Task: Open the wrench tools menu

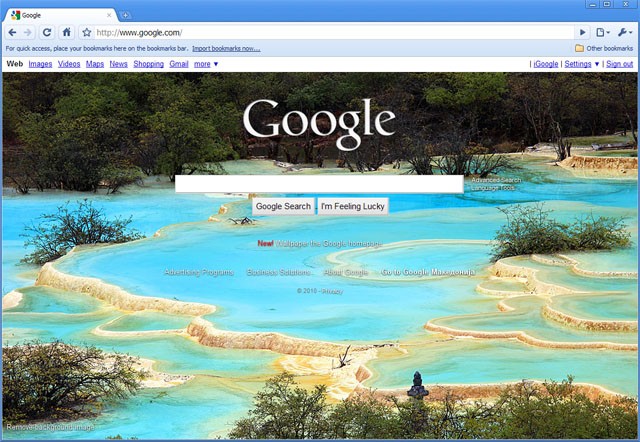Action: tap(624, 32)
